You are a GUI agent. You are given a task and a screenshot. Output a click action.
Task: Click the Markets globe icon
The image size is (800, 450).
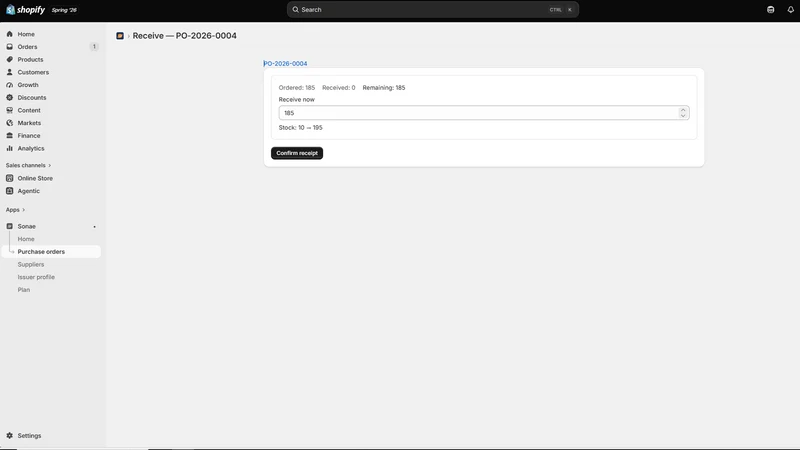coord(10,123)
